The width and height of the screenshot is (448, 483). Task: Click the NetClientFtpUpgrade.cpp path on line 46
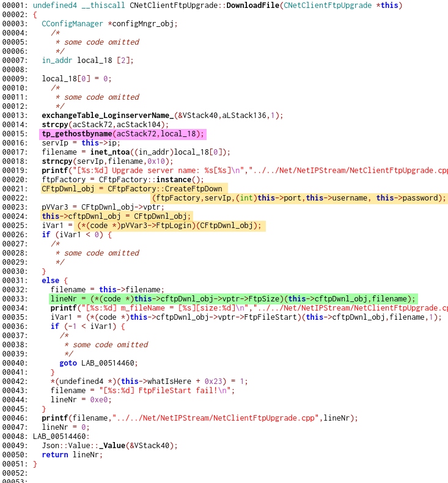tap(215, 418)
